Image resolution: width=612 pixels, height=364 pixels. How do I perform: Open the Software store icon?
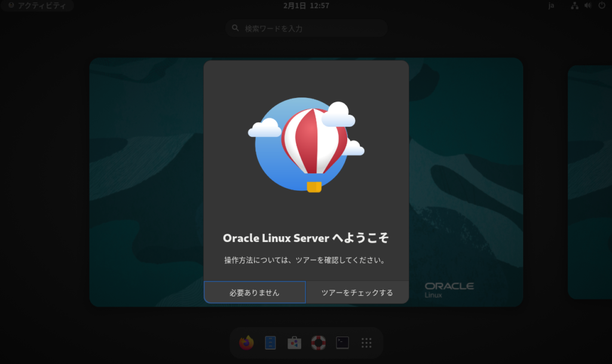point(294,342)
